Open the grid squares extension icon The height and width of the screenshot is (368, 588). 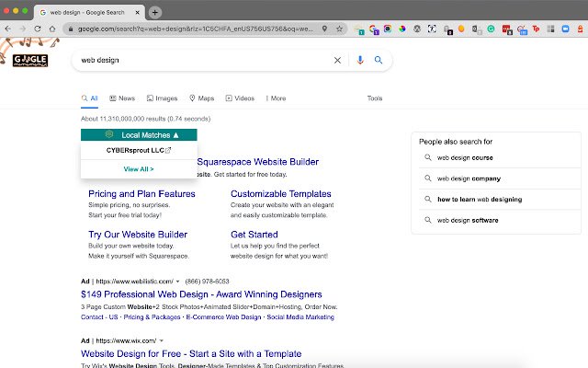(550, 29)
